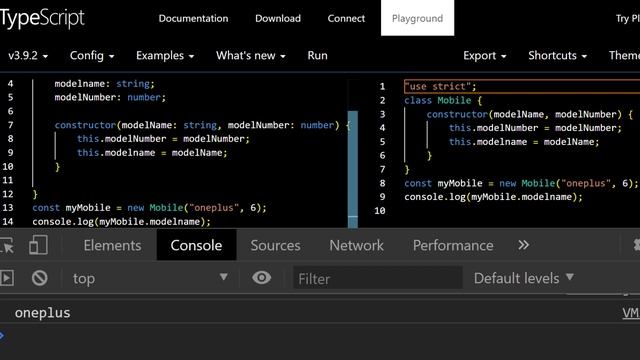Select the Playground tab
Screen dimensions: 640x360
click(417, 18)
